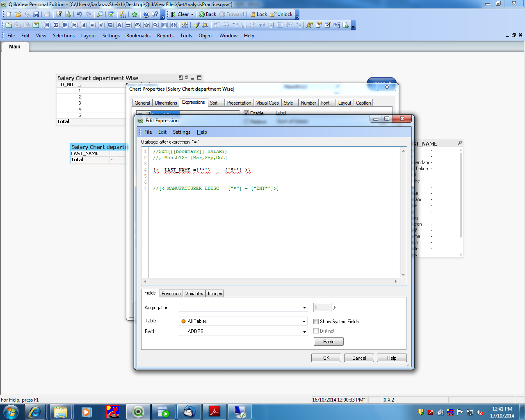Screen dimensions: 525x420
Task: Click the Print icon in toolbar
Action: click(47, 14)
